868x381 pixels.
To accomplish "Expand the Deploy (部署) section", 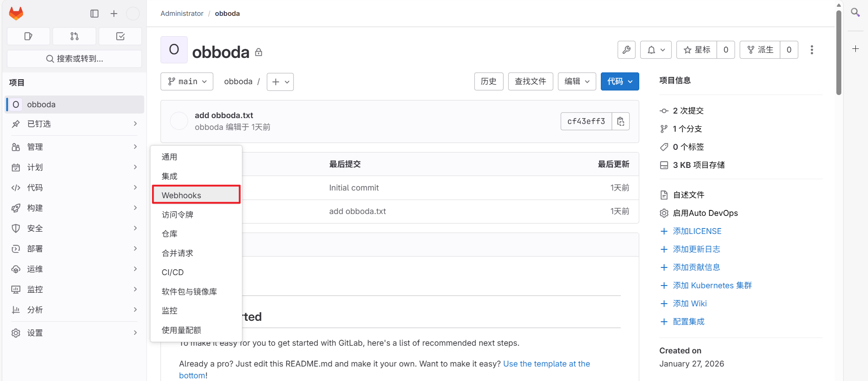I will click(x=75, y=249).
